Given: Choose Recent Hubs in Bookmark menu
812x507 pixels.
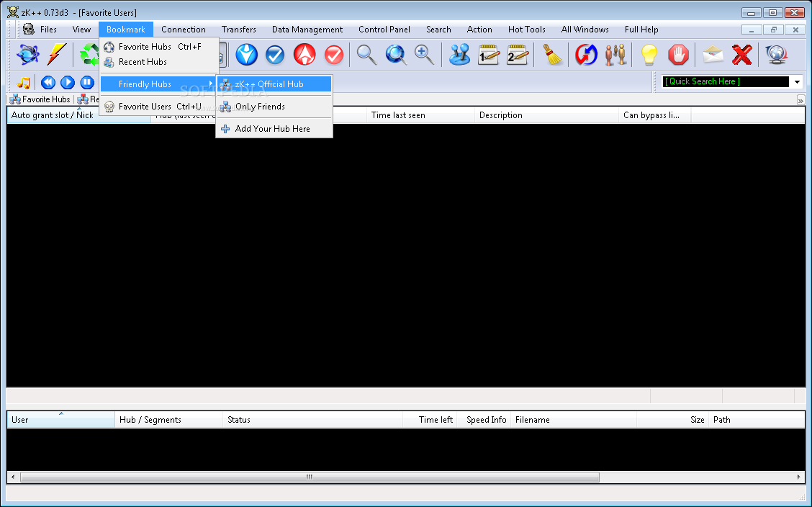Looking at the screenshot, I should pos(159,62).
